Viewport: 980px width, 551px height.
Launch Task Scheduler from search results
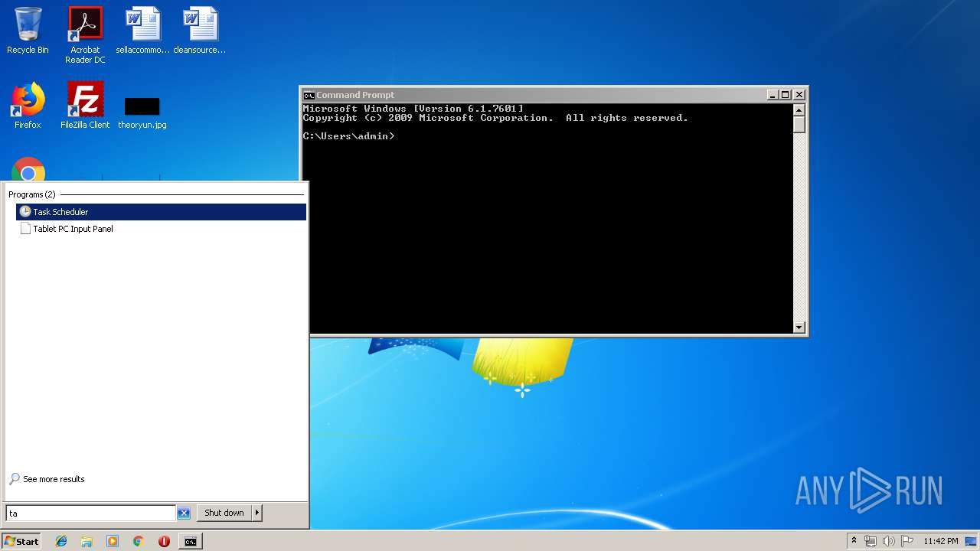161,212
